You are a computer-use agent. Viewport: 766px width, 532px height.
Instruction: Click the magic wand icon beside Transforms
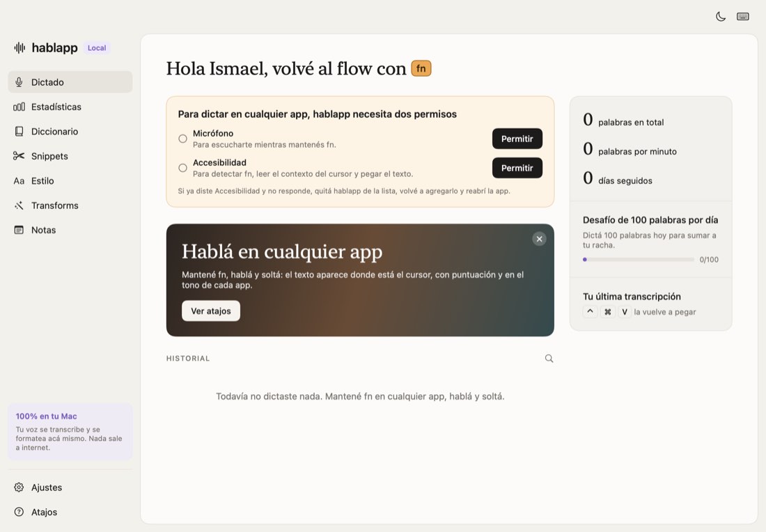tap(19, 205)
